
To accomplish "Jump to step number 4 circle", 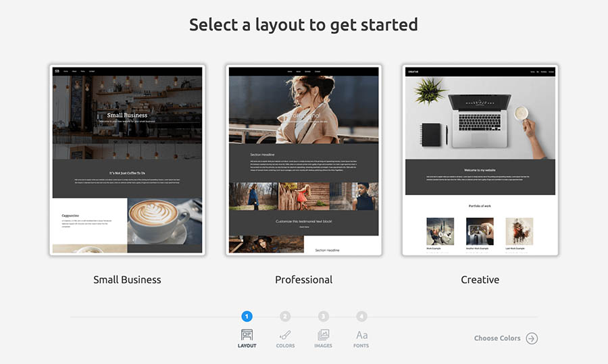I will (361, 316).
